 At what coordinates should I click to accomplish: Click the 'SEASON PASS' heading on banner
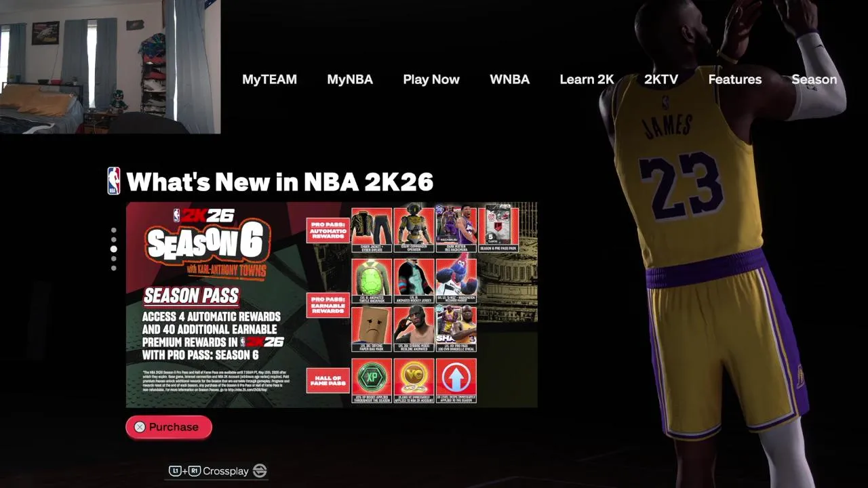(191, 296)
